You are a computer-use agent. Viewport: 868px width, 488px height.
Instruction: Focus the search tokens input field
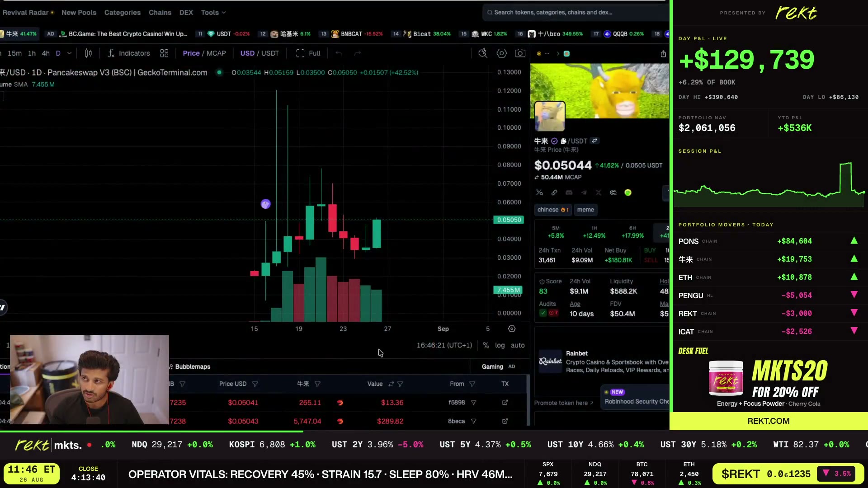(x=576, y=13)
